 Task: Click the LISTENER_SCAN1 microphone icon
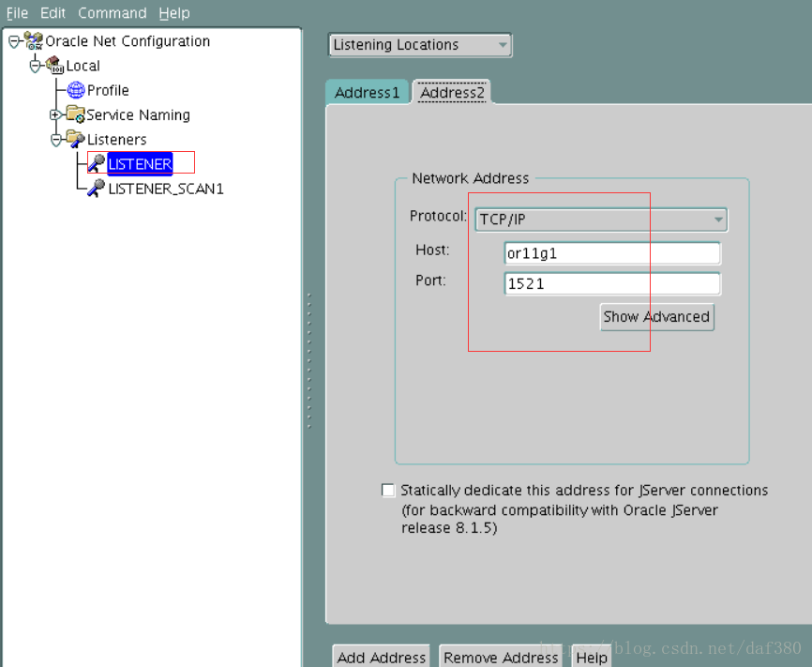click(x=97, y=188)
